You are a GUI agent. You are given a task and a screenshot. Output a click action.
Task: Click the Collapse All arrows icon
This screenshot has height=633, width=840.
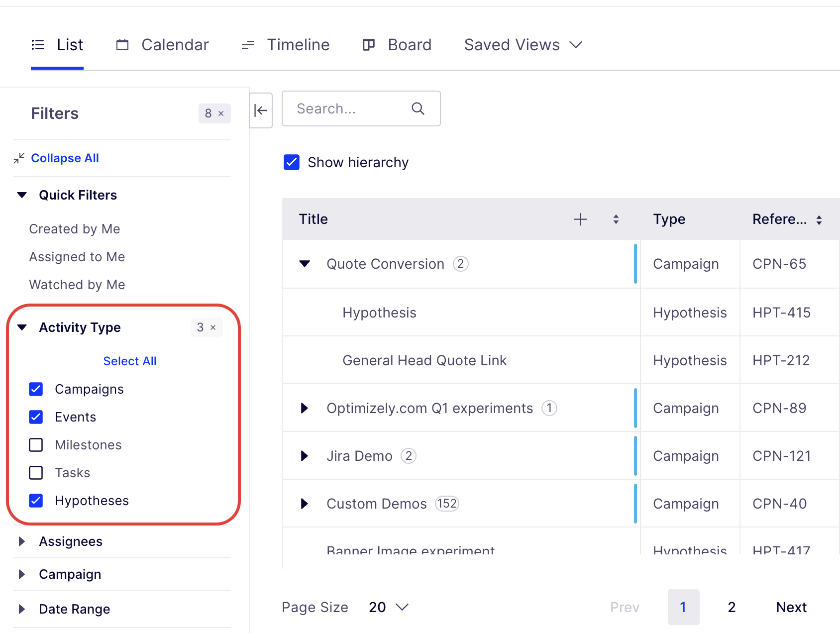[x=19, y=158]
